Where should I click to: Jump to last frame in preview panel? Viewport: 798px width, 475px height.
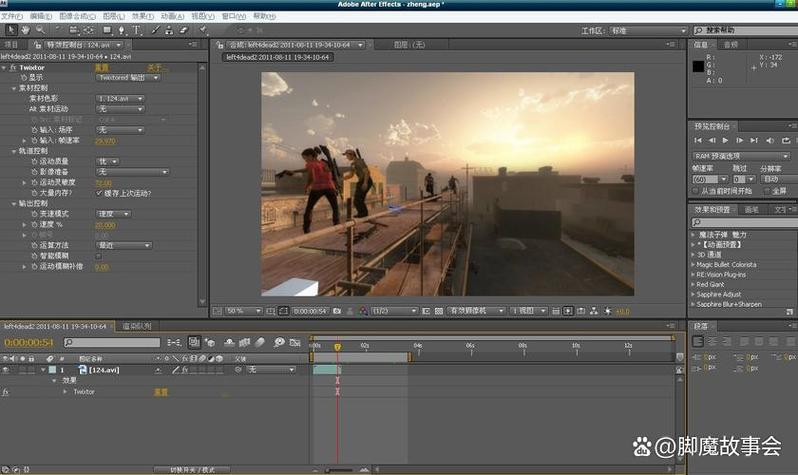tap(754, 141)
